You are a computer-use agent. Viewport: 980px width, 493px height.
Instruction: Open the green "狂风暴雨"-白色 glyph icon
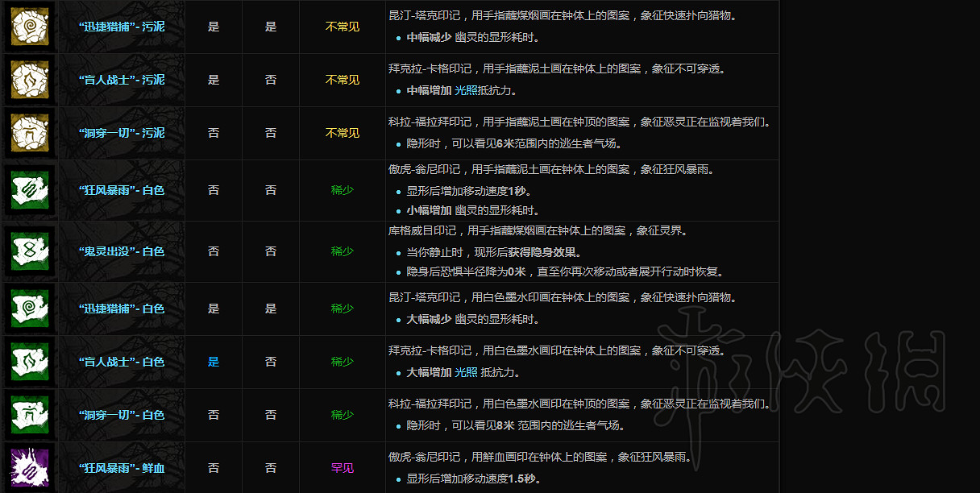click(28, 190)
